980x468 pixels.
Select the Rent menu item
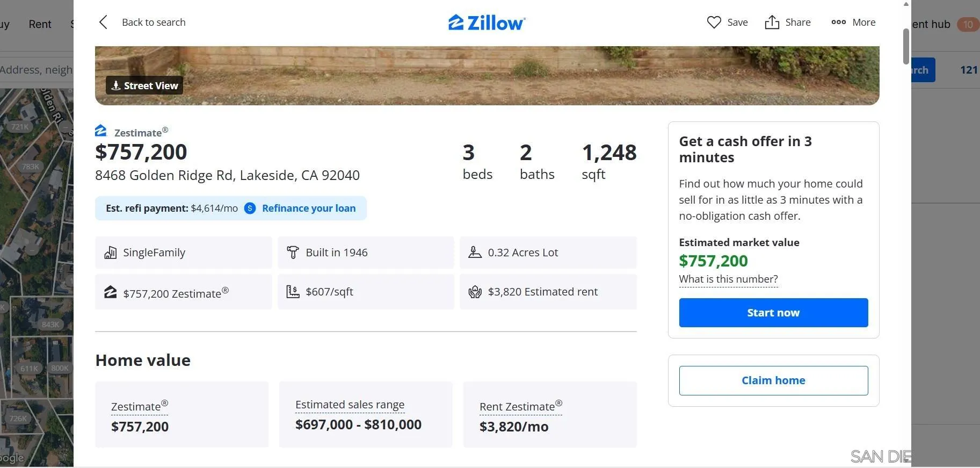pyautogui.click(x=40, y=24)
